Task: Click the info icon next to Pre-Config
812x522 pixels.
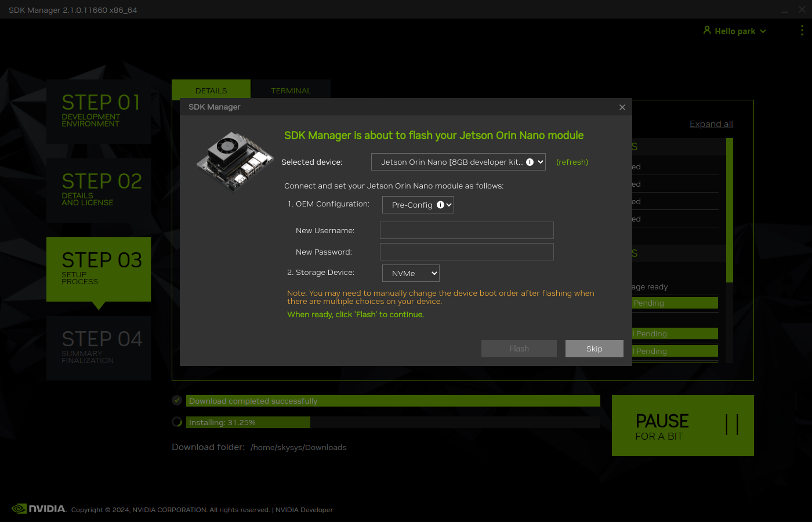Action: [x=440, y=205]
